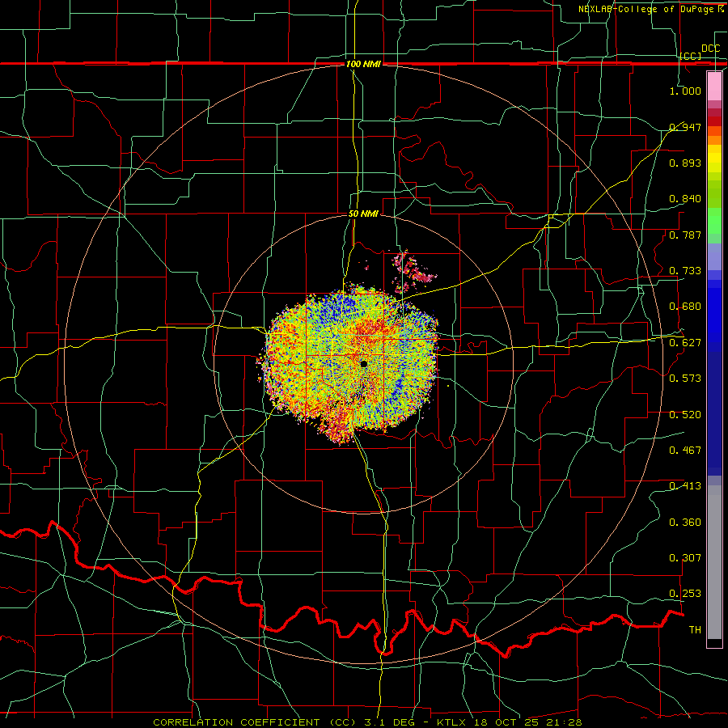Click the [CC] legend heading

[691, 56]
